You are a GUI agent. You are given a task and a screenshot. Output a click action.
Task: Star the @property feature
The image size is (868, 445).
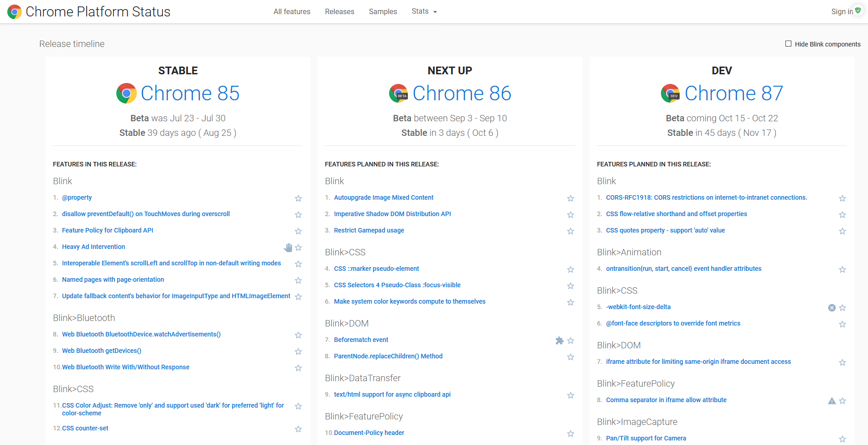coord(298,198)
